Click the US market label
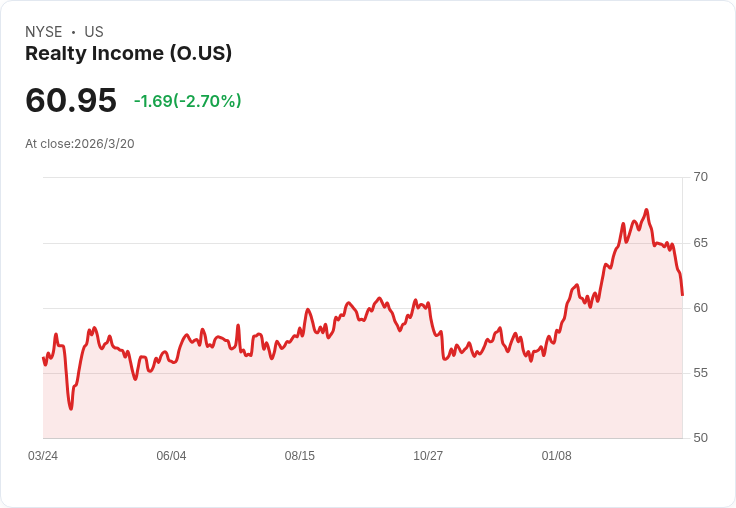This screenshot has width=736, height=508. click(x=94, y=32)
